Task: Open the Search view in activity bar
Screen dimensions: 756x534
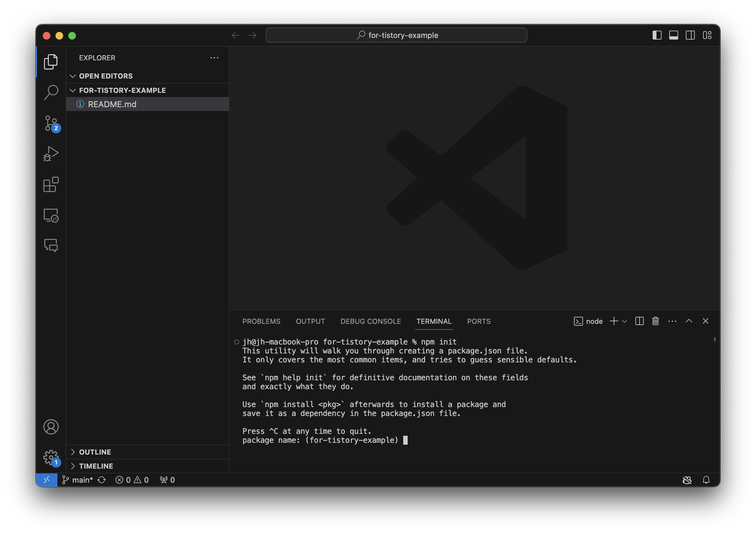Action: [51, 93]
